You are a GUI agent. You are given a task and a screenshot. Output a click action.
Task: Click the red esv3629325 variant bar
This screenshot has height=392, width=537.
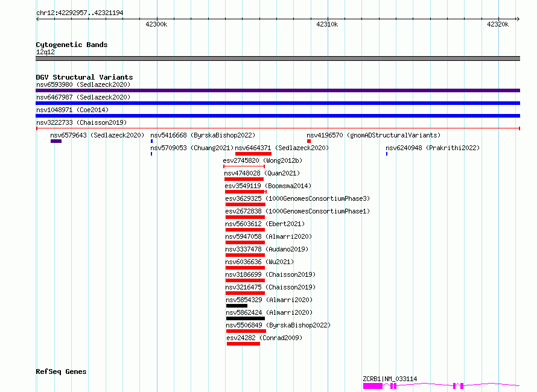click(246, 204)
